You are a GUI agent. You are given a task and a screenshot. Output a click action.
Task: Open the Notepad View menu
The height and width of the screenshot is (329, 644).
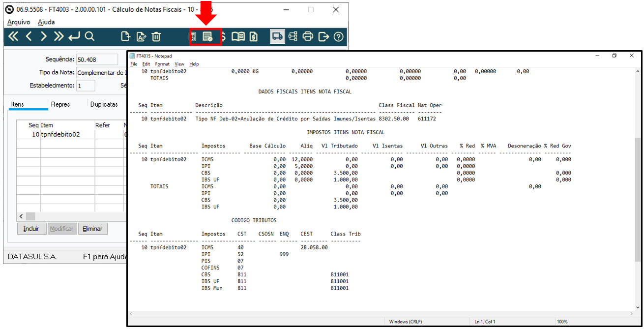pyautogui.click(x=179, y=64)
